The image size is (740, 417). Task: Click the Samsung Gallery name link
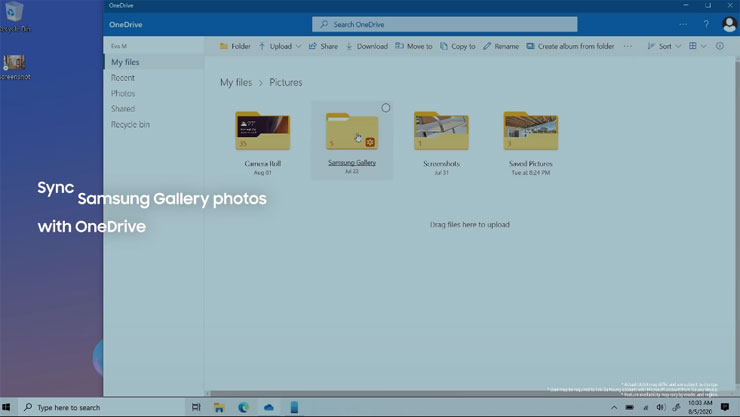352,162
